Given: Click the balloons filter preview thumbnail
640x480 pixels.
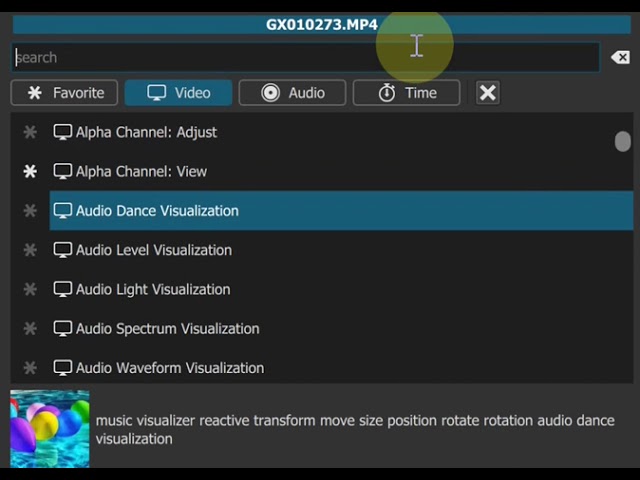Looking at the screenshot, I should [x=50, y=429].
